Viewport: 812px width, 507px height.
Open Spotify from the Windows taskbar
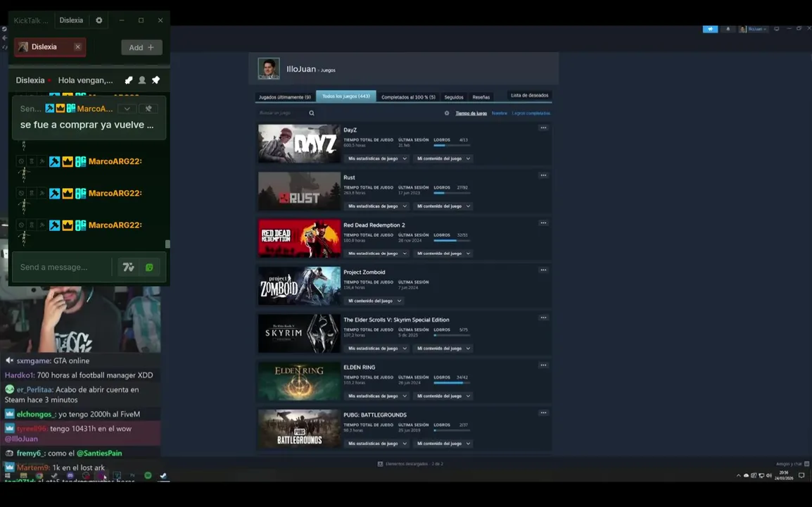click(x=148, y=475)
